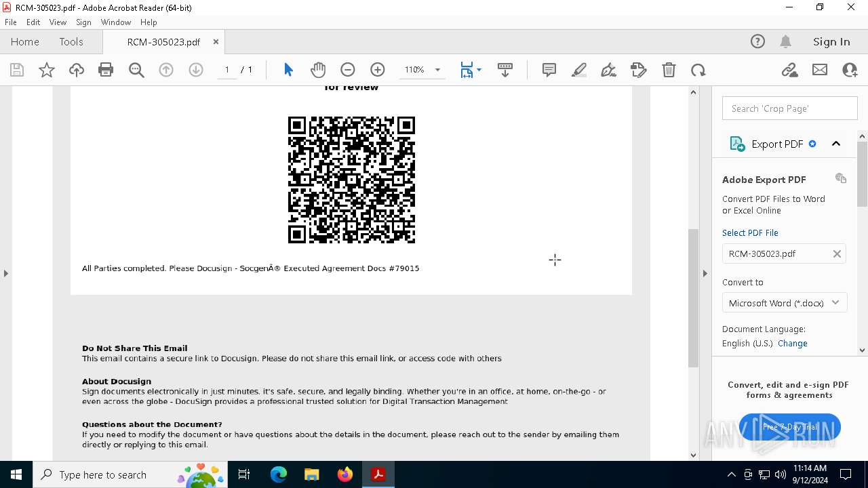Choose the selection arrow tool
The width and height of the screenshot is (868, 488).
288,70
